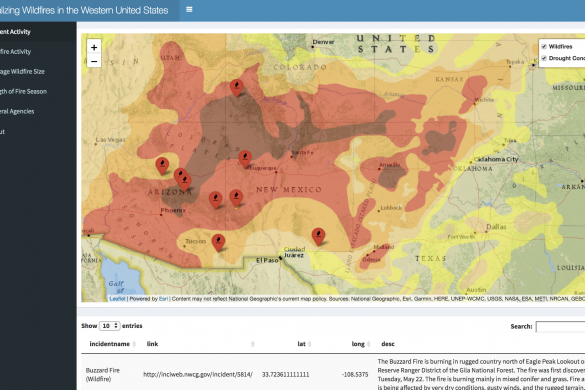Click the wildfire marker near Albuquerque
The height and width of the screenshot is (390, 585).
(245, 159)
